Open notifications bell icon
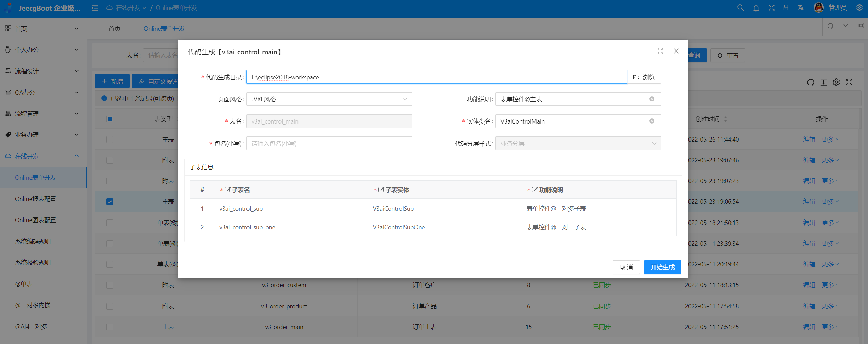Screen dimensions: 868x344 point(756,8)
